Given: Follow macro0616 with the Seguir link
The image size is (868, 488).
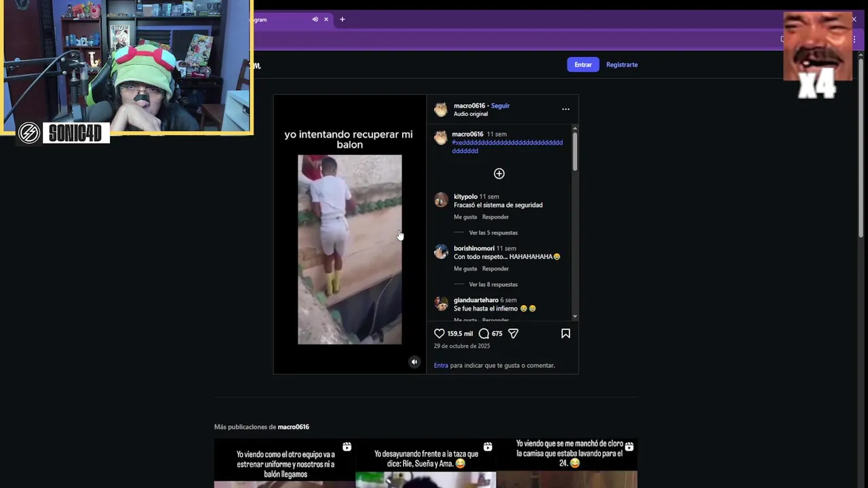Looking at the screenshot, I should [x=500, y=106].
